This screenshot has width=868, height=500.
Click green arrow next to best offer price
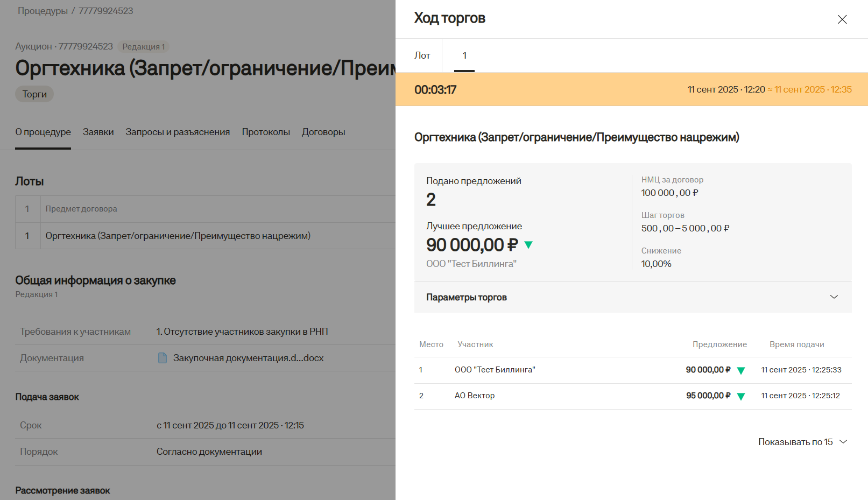click(528, 245)
